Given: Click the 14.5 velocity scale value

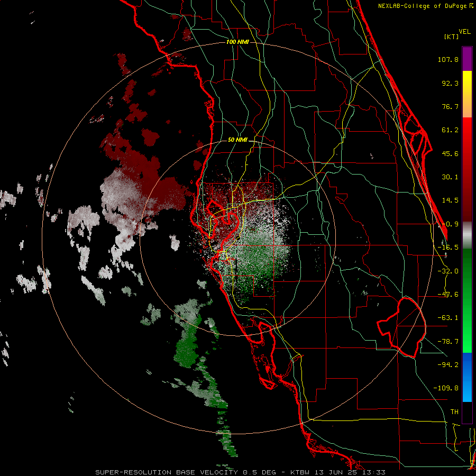Looking at the screenshot, I should tap(450, 200).
